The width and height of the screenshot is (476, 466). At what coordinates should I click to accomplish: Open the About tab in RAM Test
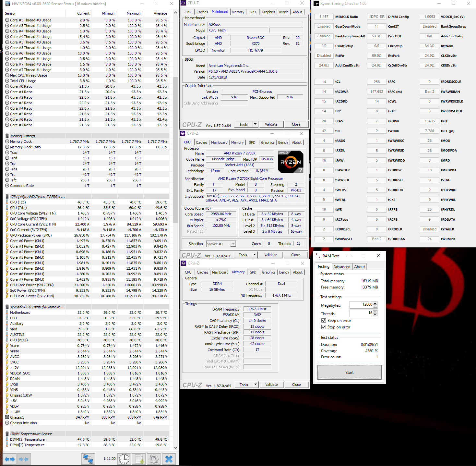coord(359,267)
